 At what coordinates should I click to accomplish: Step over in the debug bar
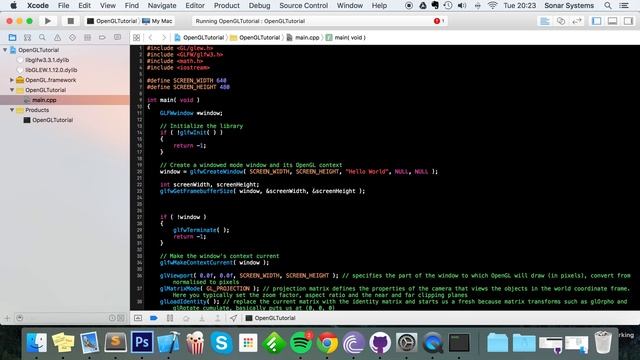186,318
